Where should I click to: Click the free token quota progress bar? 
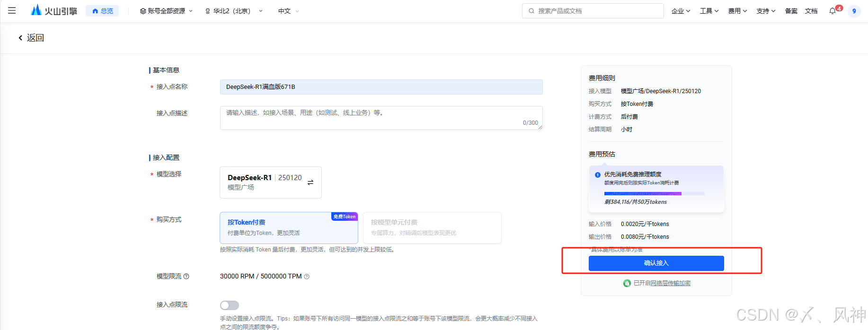[x=654, y=193]
